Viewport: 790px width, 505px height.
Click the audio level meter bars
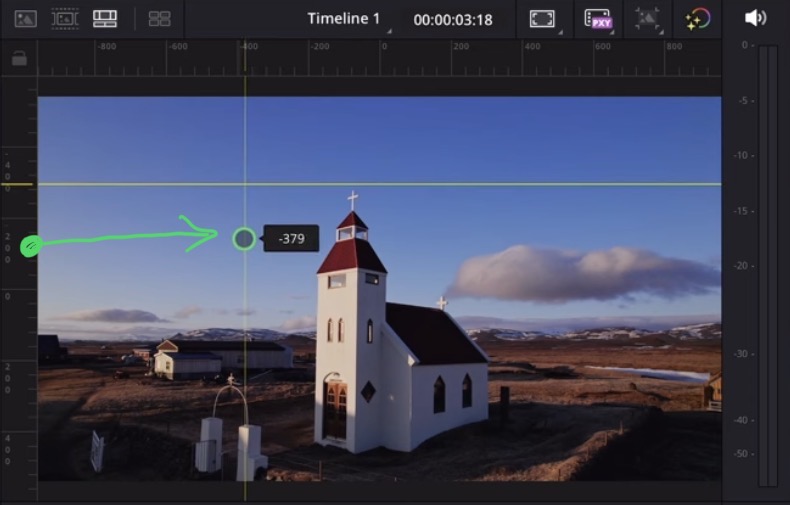click(767, 265)
